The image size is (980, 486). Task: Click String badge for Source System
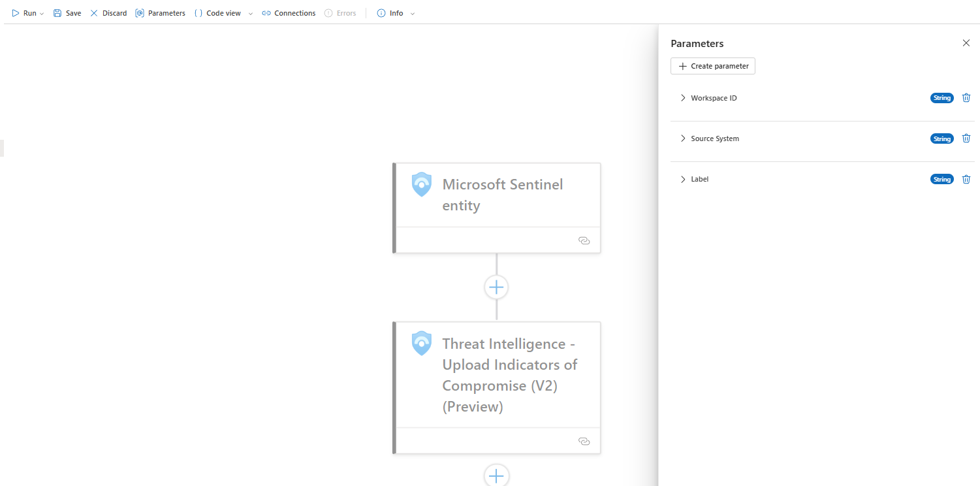point(941,138)
